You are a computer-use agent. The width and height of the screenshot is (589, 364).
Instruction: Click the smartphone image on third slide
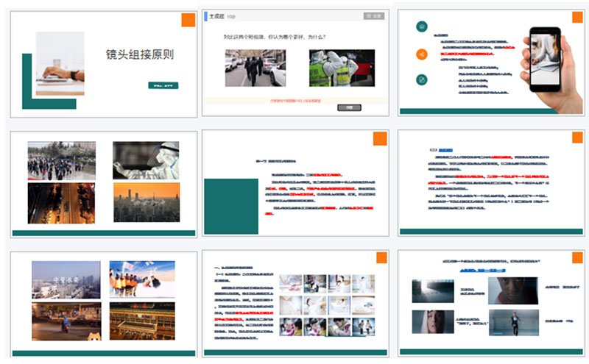pos(544,60)
